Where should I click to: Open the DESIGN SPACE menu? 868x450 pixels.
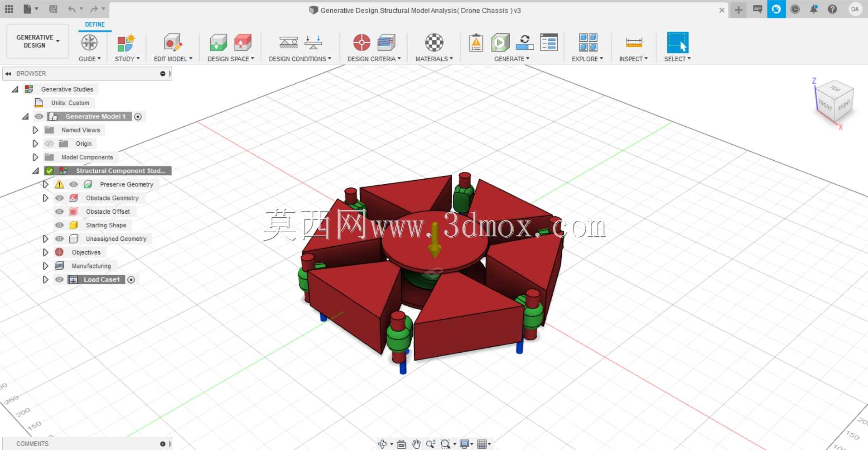coord(231,59)
